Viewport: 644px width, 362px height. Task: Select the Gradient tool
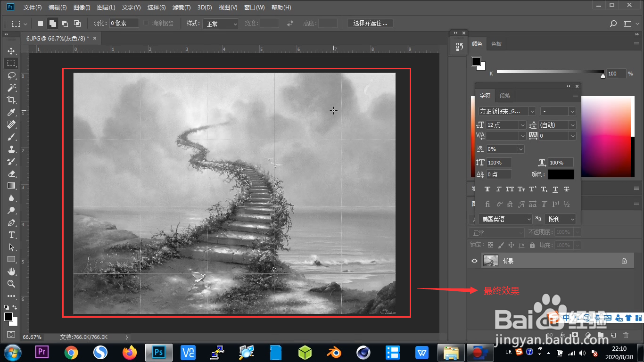point(11,186)
